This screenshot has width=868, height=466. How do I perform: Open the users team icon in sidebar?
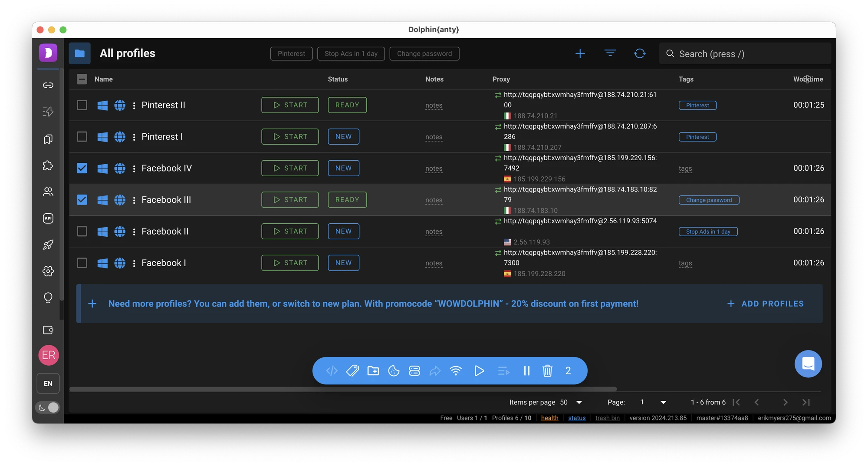tap(48, 192)
